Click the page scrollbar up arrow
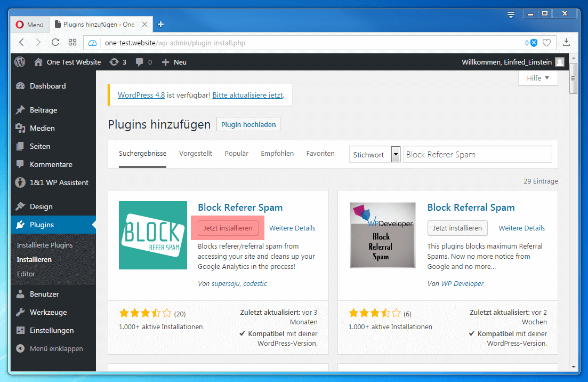This screenshot has height=382, width=588. pos(574,59)
